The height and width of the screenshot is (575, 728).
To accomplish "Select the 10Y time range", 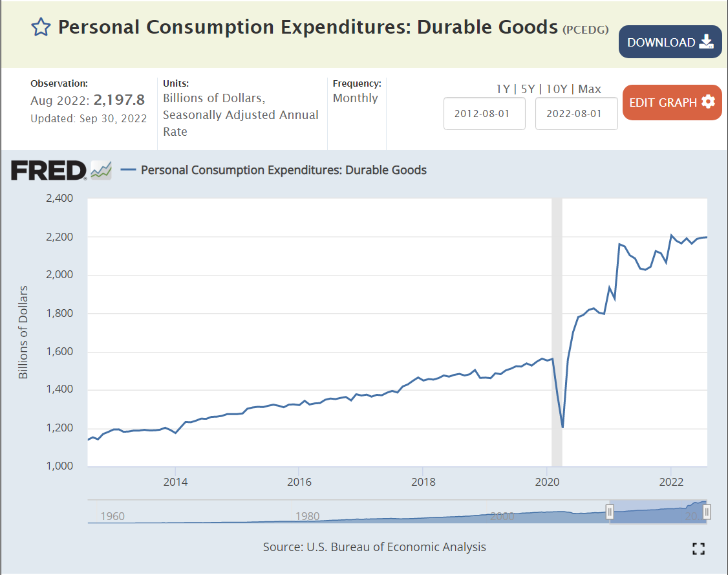I will point(558,89).
